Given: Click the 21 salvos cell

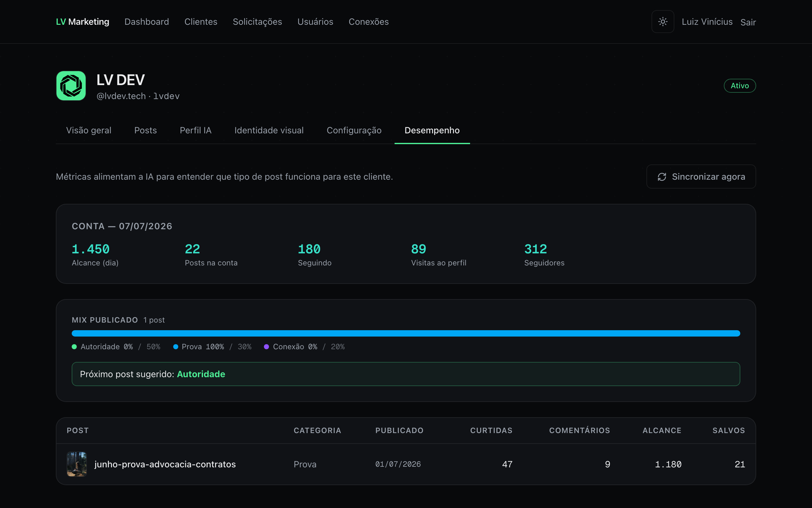Looking at the screenshot, I should click(x=740, y=464).
